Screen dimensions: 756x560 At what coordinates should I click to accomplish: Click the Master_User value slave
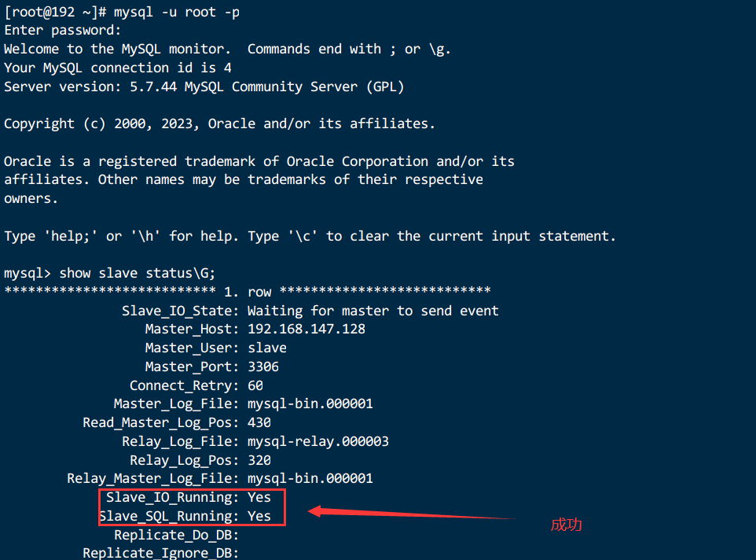pyautogui.click(x=267, y=348)
